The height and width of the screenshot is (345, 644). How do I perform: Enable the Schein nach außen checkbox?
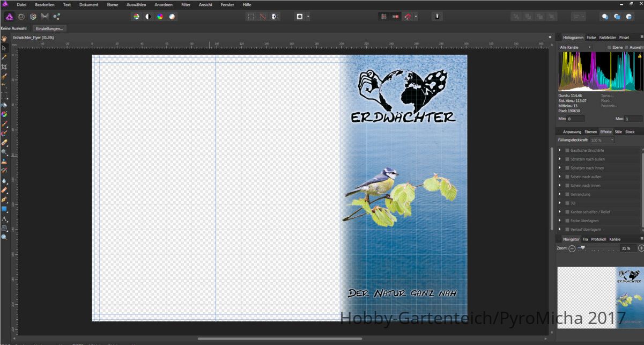tap(567, 177)
